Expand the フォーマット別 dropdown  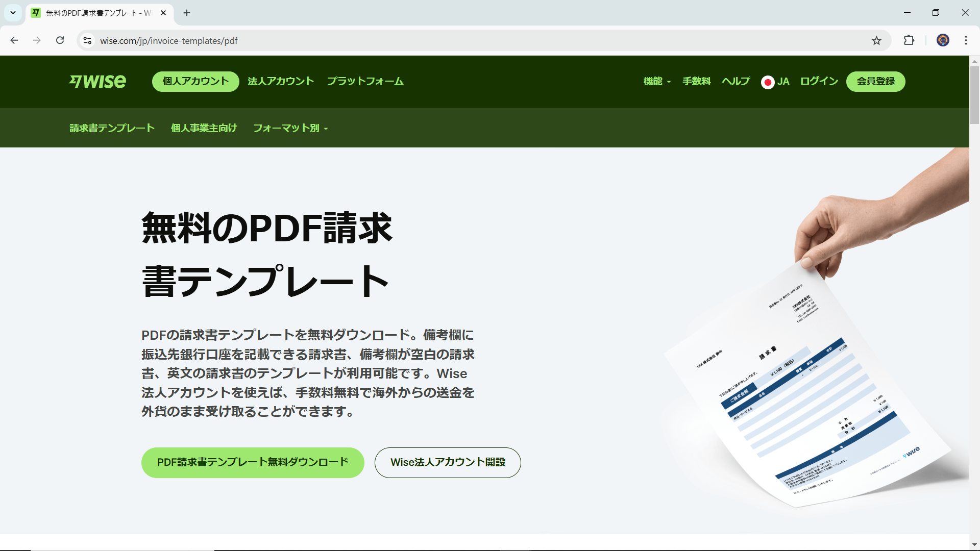pos(290,128)
